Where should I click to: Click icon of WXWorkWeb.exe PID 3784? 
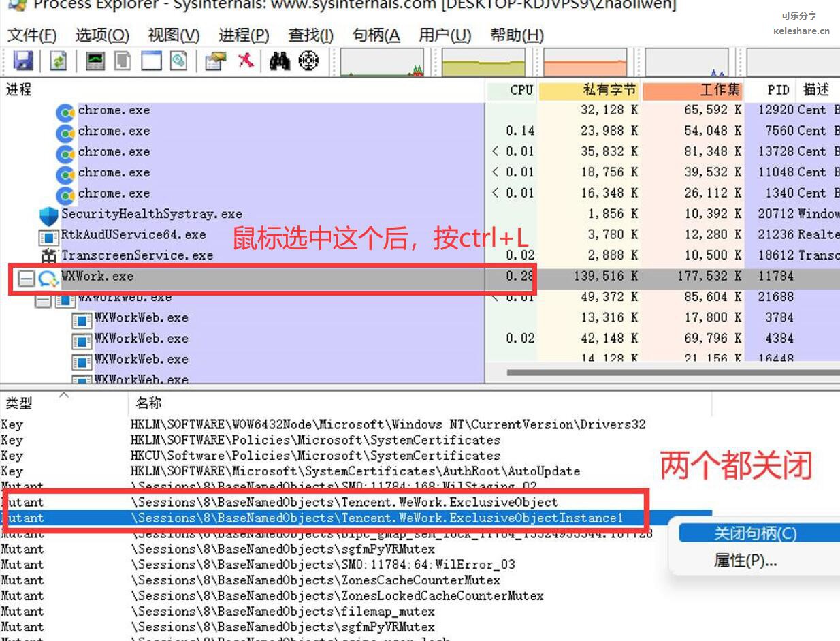82,320
